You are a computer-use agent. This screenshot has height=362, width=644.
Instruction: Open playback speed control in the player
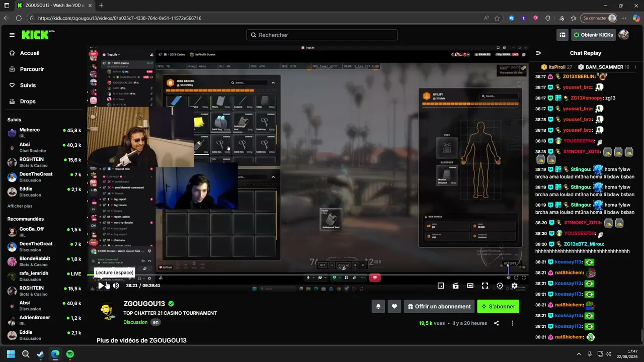click(500, 286)
